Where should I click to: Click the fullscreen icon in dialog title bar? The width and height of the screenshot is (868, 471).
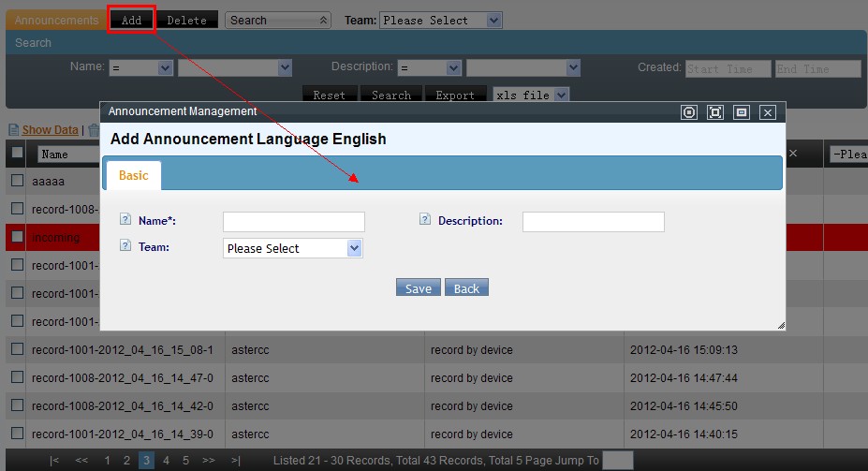click(715, 112)
